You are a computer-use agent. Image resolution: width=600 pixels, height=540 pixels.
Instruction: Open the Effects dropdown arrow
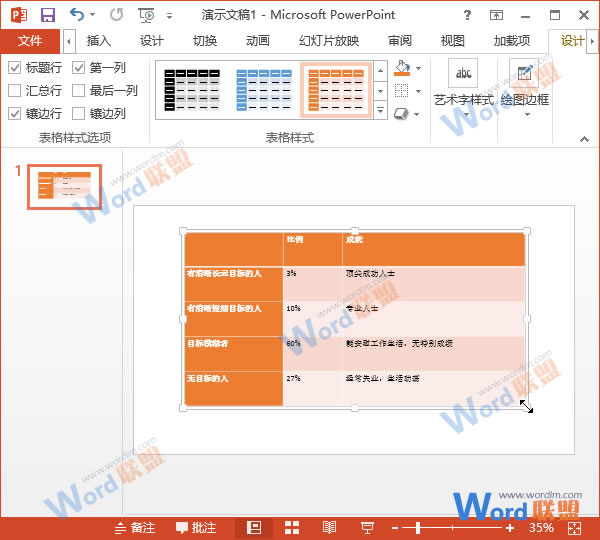click(x=417, y=114)
